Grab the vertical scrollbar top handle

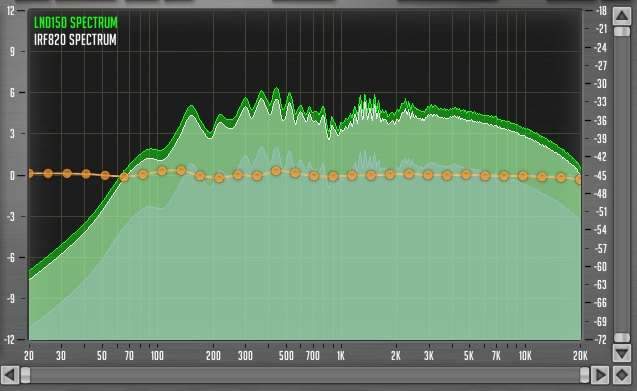pyautogui.click(x=622, y=31)
